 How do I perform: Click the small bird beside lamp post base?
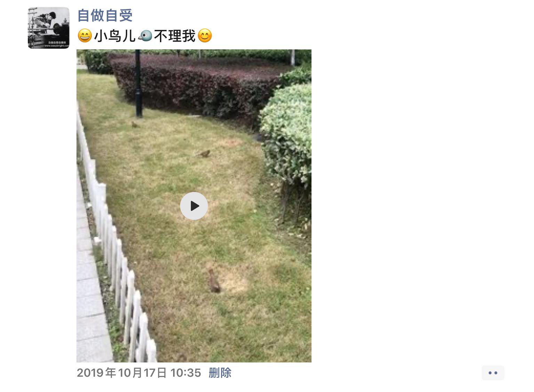pyautogui.click(x=134, y=124)
